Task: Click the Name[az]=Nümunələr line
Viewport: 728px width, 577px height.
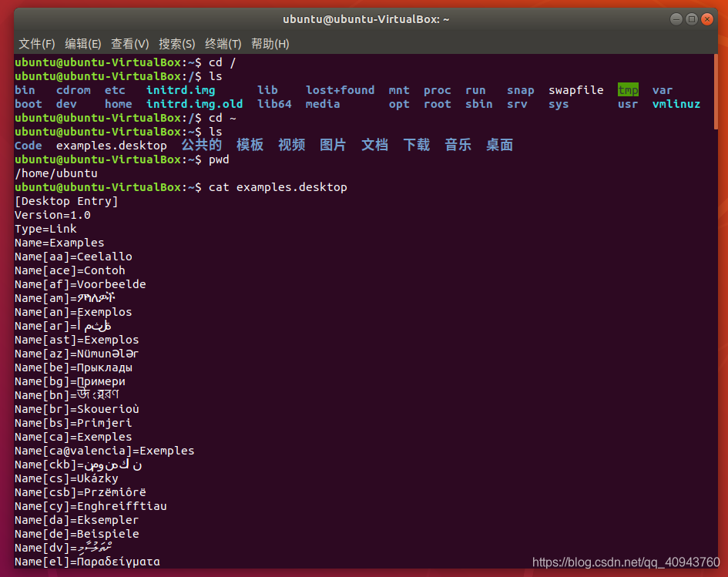Action: pos(76,354)
